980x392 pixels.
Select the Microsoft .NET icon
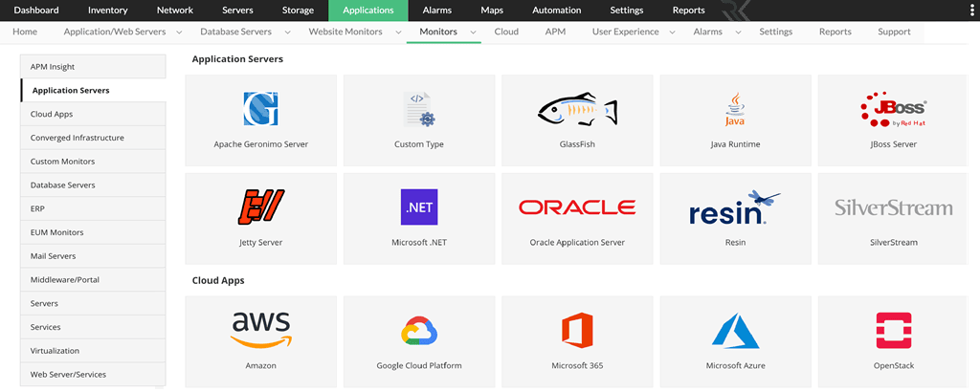point(419,207)
